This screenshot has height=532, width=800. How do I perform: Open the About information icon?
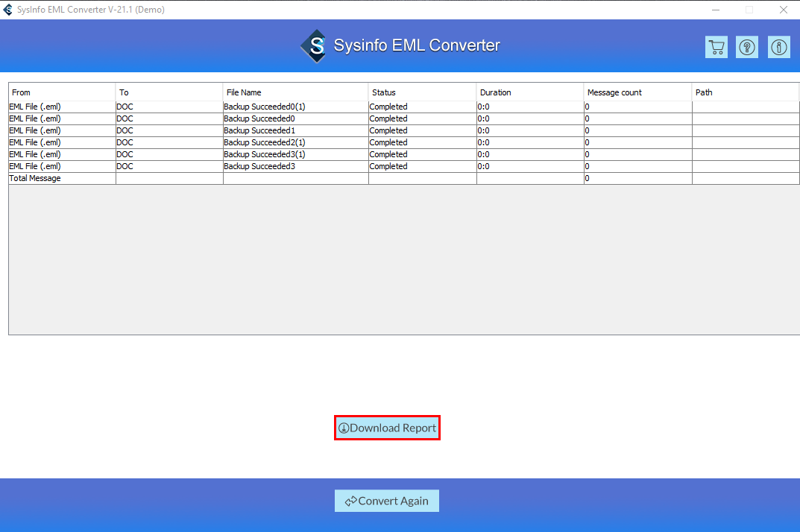778,46
